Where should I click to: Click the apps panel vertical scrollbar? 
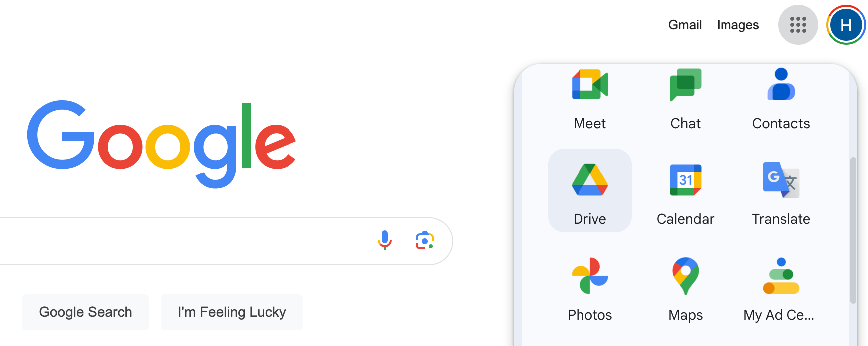click(853, 229)
